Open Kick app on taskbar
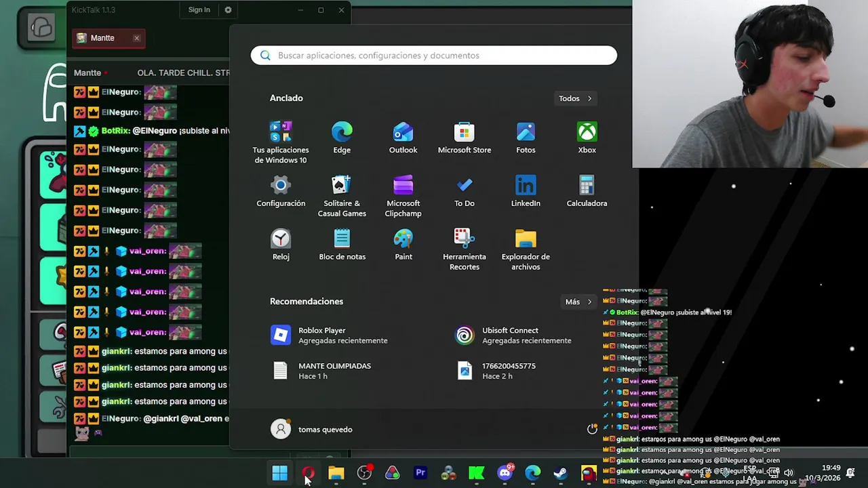868x488 pixels. tap(477, 473)
